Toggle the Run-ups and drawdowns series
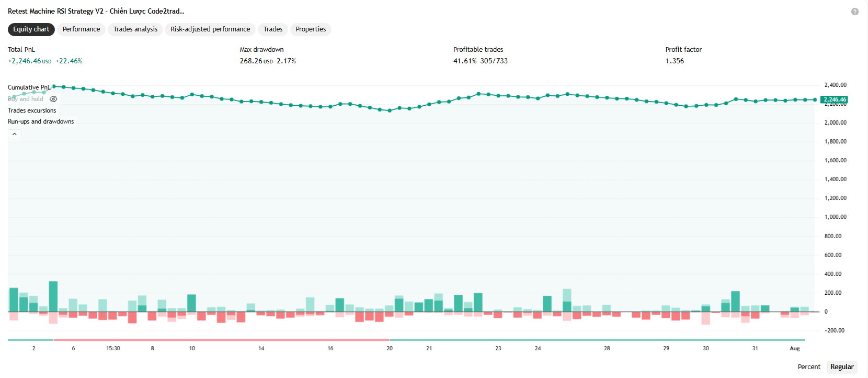This screenshot has width=868, height=378. (x=41, y=121)
